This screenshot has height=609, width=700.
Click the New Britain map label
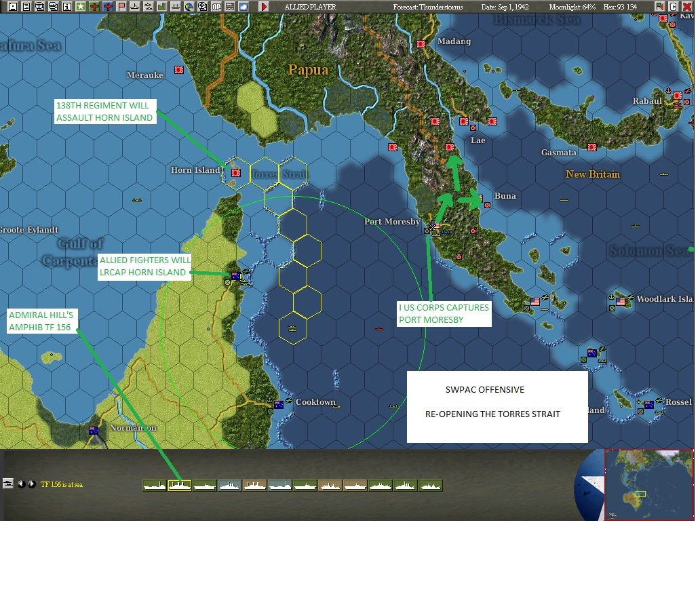click(x=592, y=174)
